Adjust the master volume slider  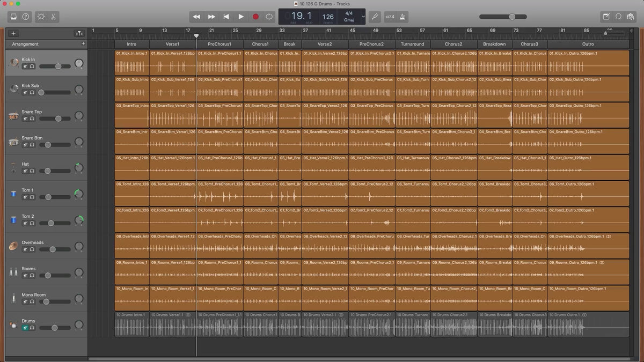click(x=512, y=17)
